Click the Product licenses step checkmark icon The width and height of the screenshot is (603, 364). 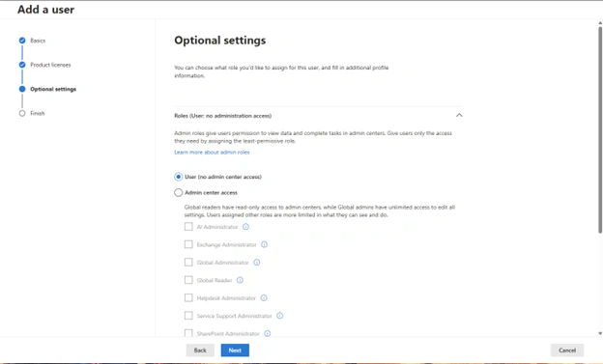click(x=22, y=65)
